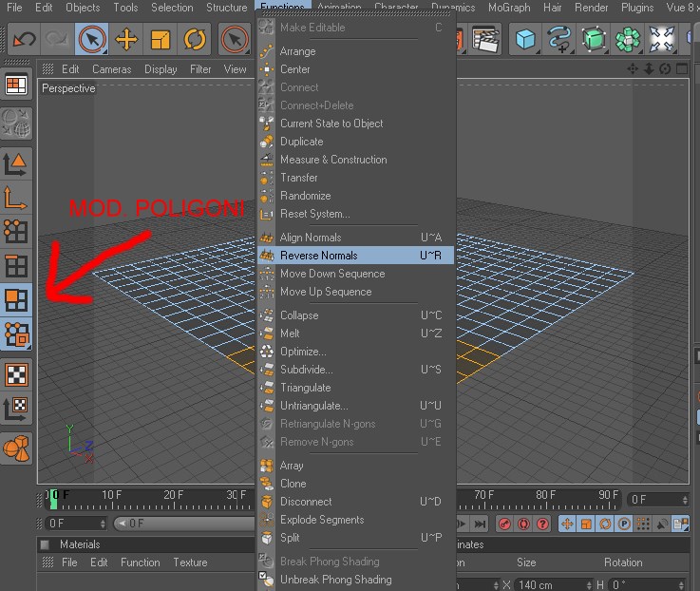
Task: Click the Go to End playback button
Action: [481, 524]
